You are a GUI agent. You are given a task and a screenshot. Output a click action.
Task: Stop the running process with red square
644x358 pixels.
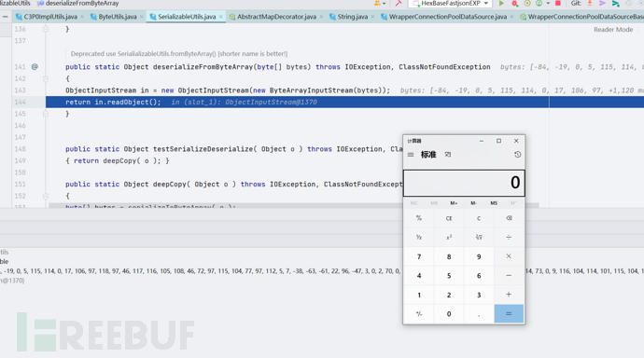(x=558, y=4)
